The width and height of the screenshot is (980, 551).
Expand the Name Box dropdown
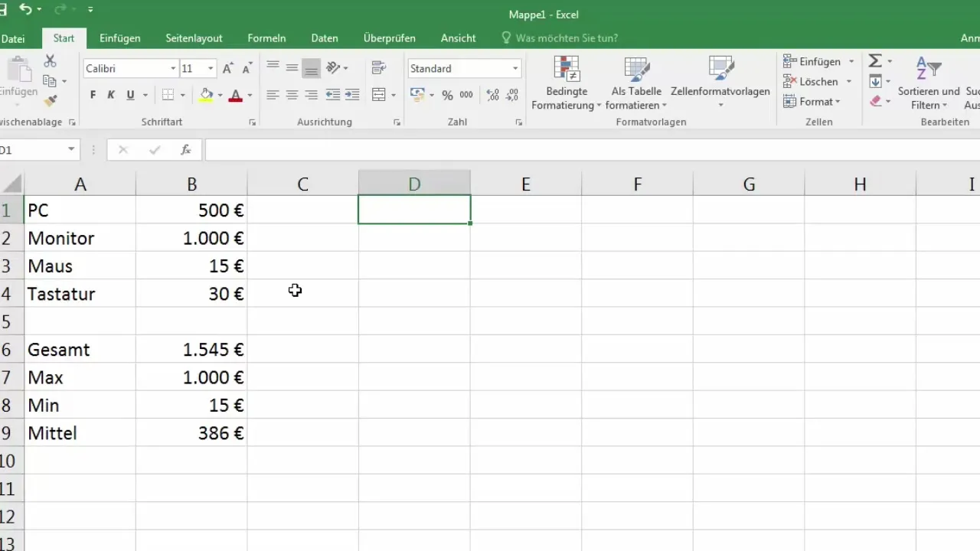pos(71,150)
